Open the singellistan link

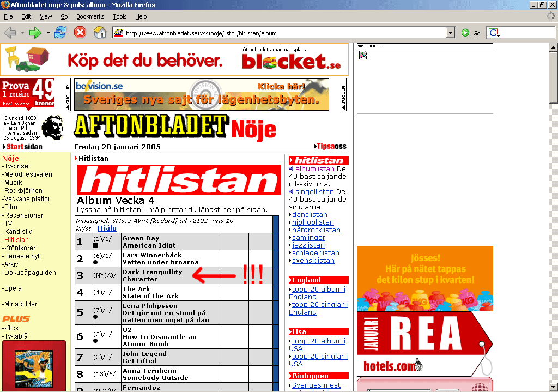coord(314,191)
